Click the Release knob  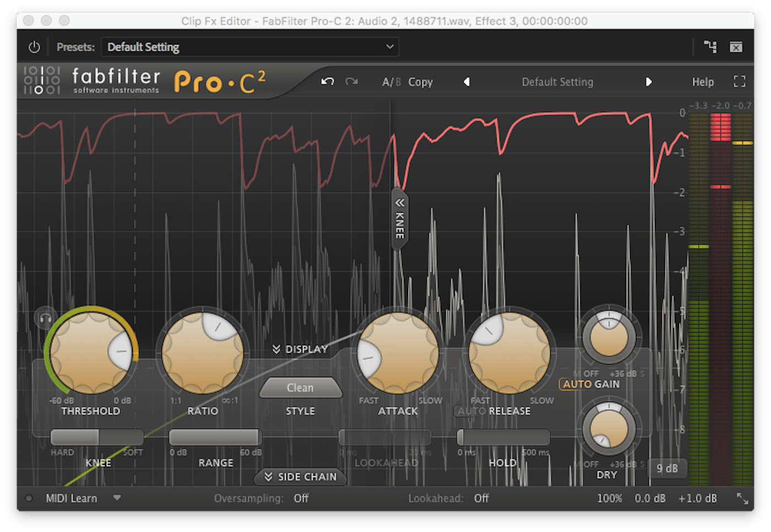tap(509, 352)
